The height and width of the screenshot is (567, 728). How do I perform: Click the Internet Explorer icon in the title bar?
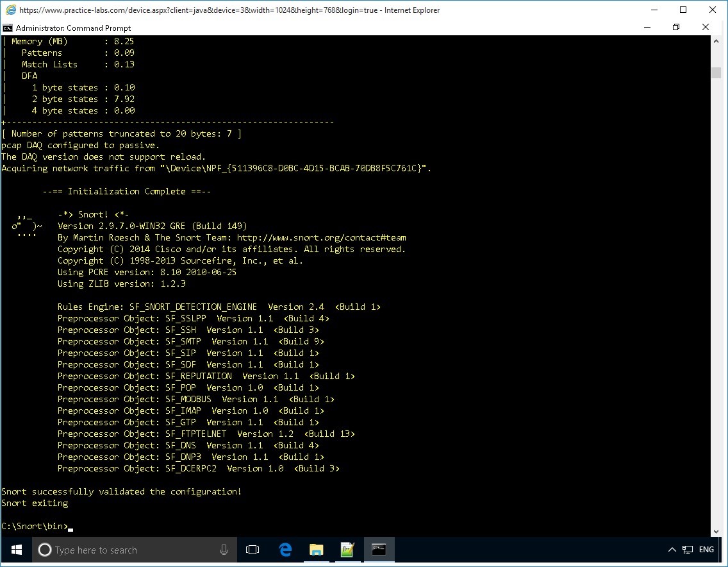pos(9,10)
